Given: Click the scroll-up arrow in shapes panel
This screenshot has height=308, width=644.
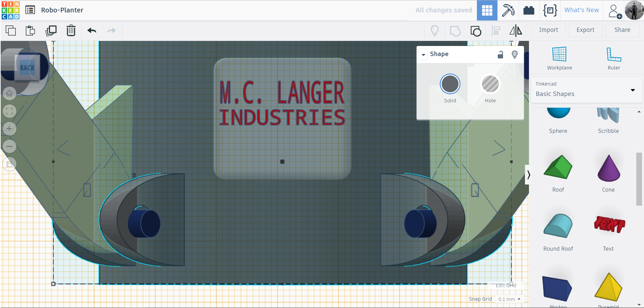Looking at the screenshot, I should (639, 112).
